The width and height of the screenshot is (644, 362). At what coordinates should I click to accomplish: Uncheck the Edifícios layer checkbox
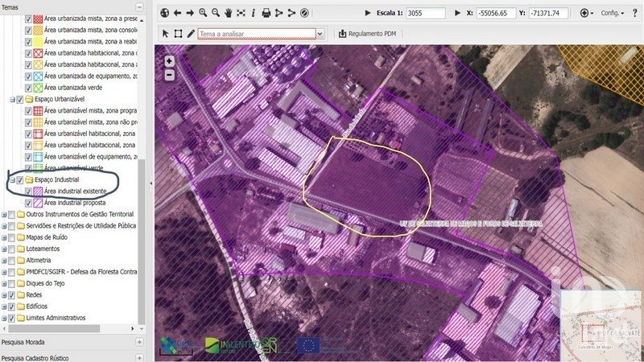pos(12,306)
